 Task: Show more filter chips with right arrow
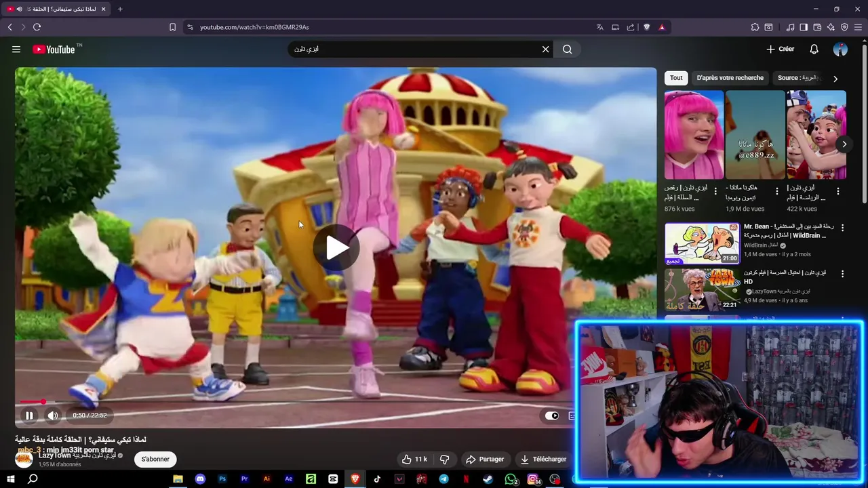[x=835, y=79]
